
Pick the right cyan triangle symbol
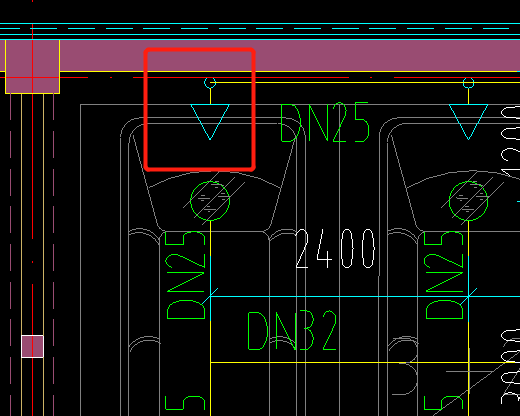point(468,122)
